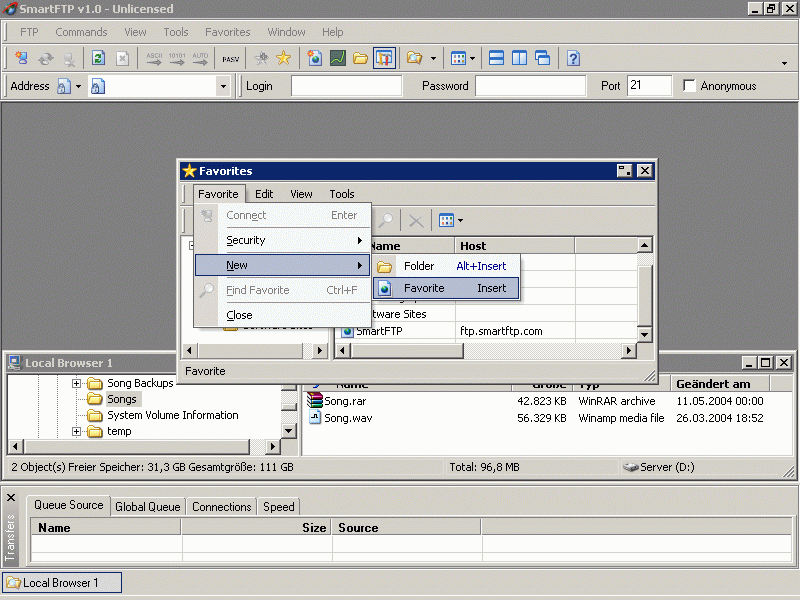This screenshot has width=800, height=600.
Task: Click the Favorites window views grid icon
Action: (446, 220)
